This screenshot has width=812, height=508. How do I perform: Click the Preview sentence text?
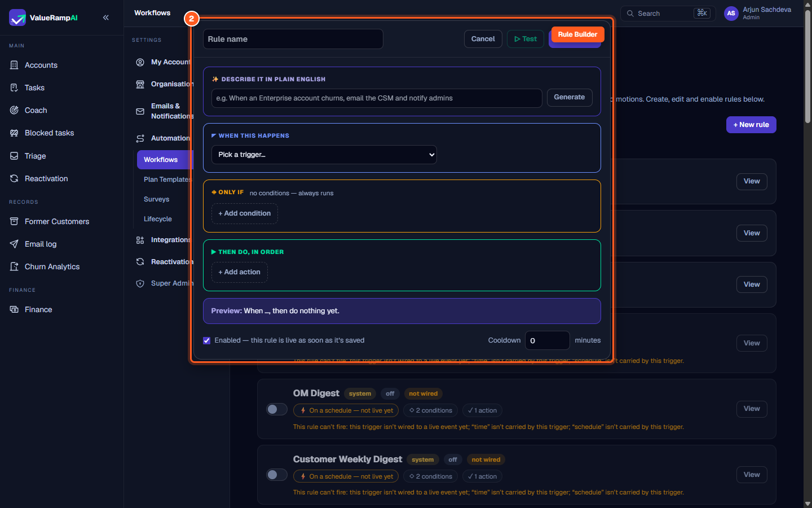[x=275, y=311]
